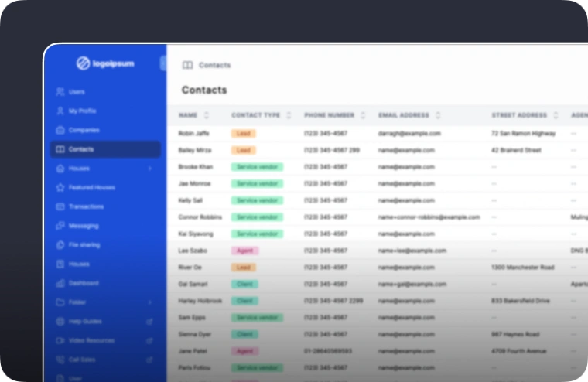588x382 pixels.
Task: Click the Service vendor tag for Sam Epps
Action: 257,318
